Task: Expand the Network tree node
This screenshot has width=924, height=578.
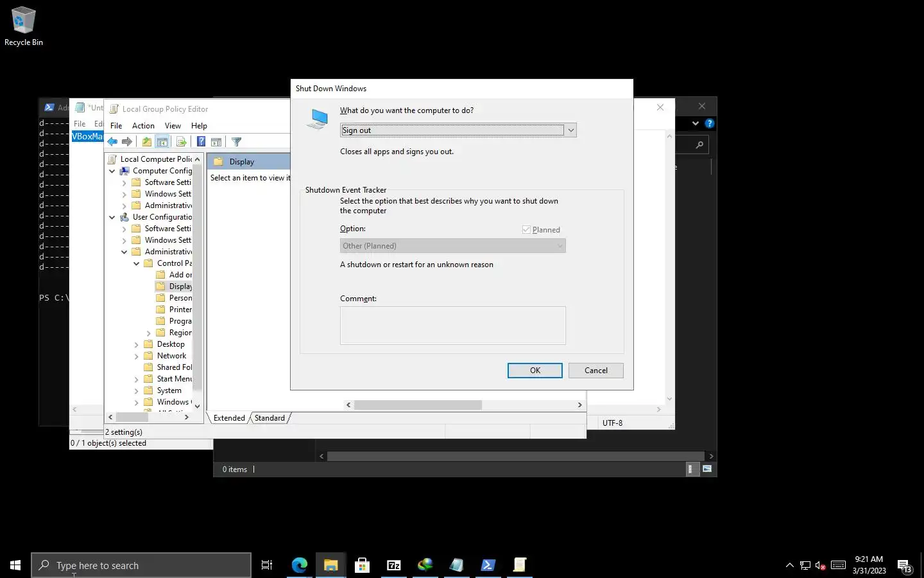Action: (x=137, y=356)
